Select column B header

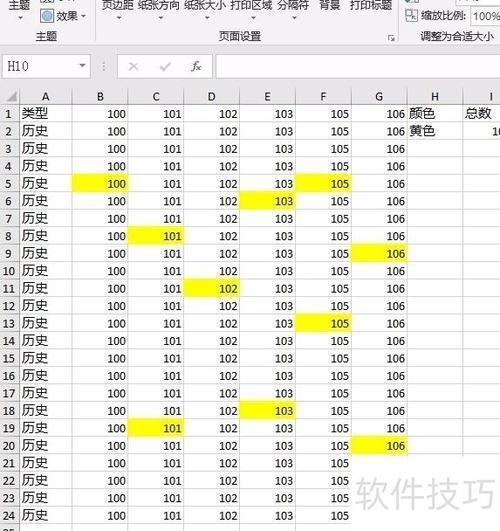point(100,97)
